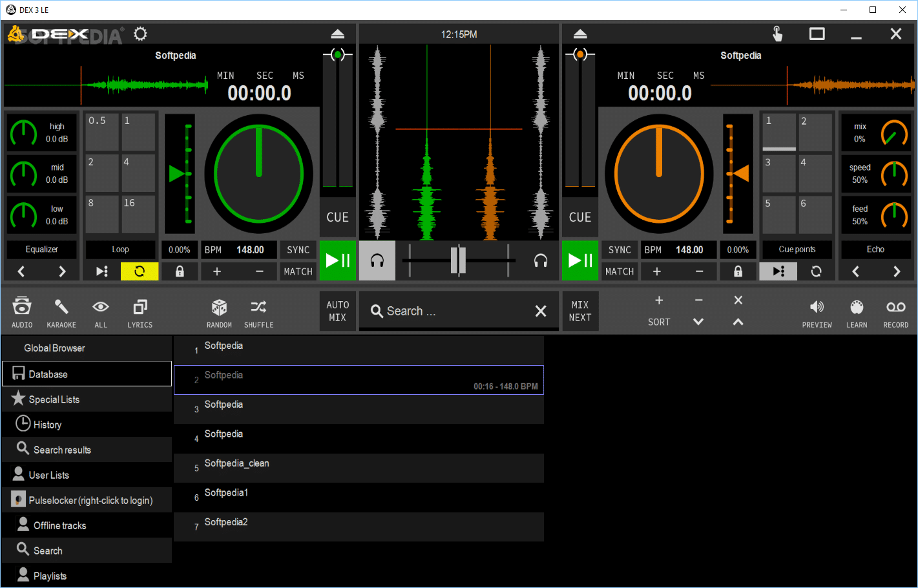Toggle right deck headphone cue
This screenshot has width=918, height=588.
(x=541, y=260)
